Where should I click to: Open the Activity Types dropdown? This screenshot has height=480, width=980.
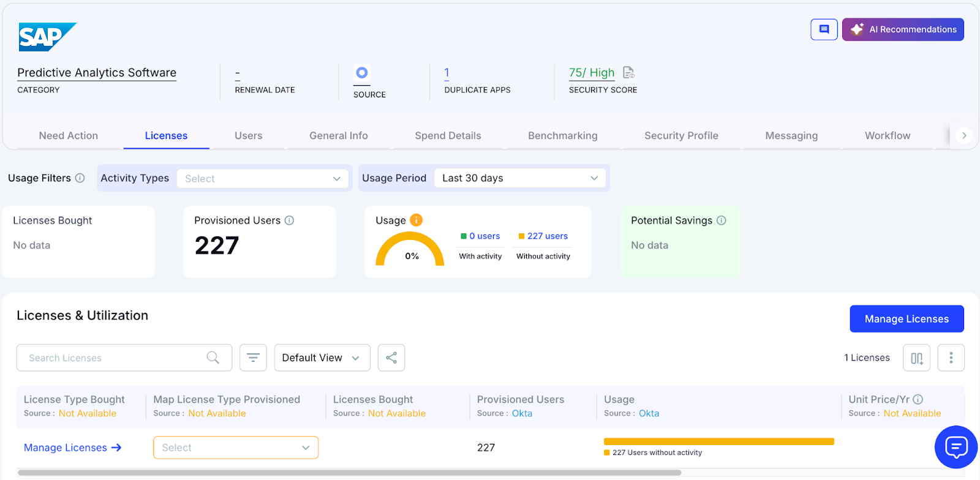click(263, 179)
